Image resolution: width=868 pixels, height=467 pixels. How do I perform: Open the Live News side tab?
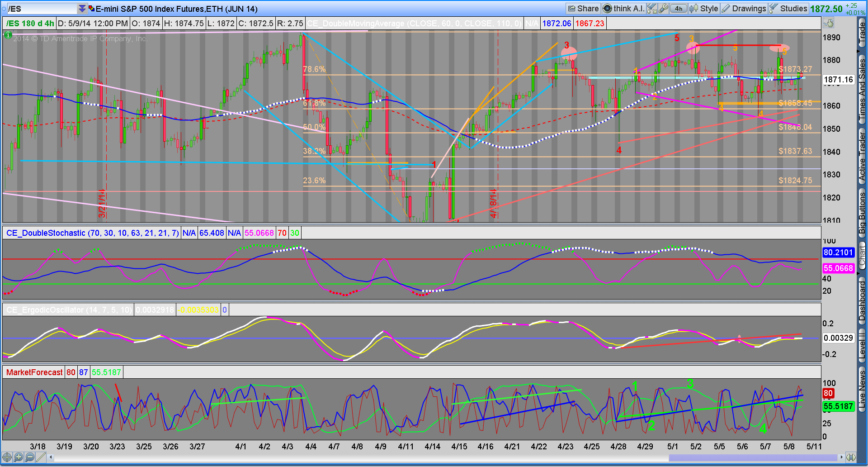pos(862,390)
